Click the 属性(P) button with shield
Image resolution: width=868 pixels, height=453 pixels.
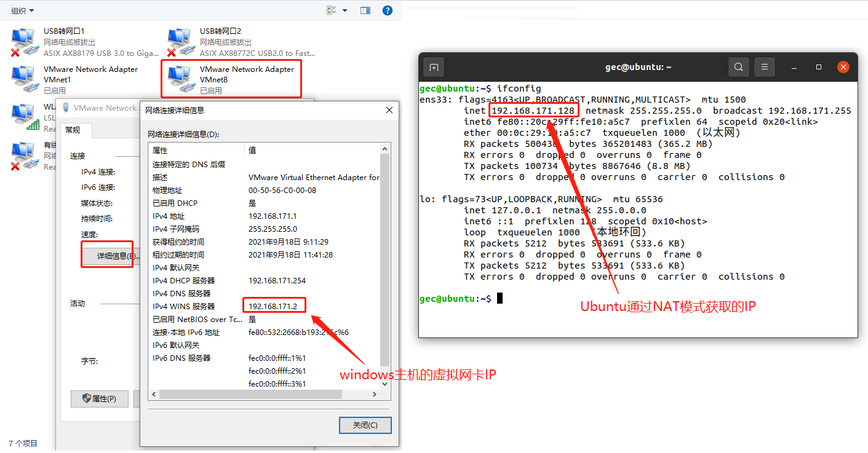pos(99,398)
